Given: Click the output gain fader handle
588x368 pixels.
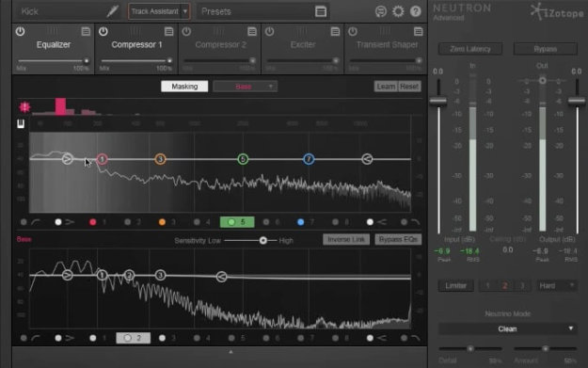Looking at the screenshot, I should 577,101.
